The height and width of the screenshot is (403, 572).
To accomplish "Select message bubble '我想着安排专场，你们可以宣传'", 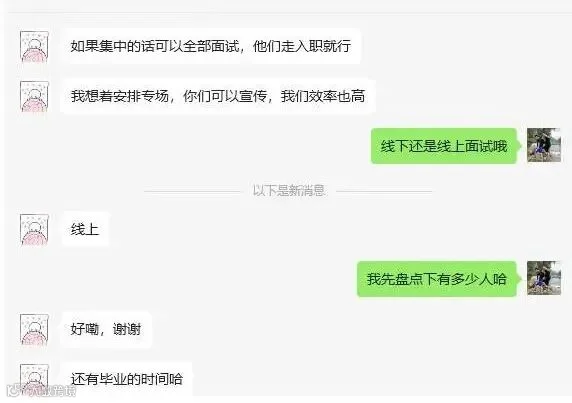I will pyautogui.click(x=218, y=96).
